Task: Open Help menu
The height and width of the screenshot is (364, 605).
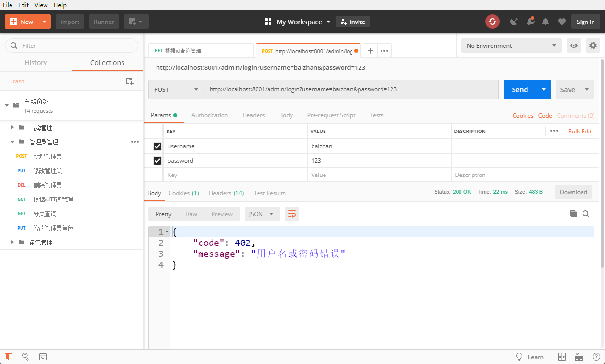Action: tap(60, 5)
